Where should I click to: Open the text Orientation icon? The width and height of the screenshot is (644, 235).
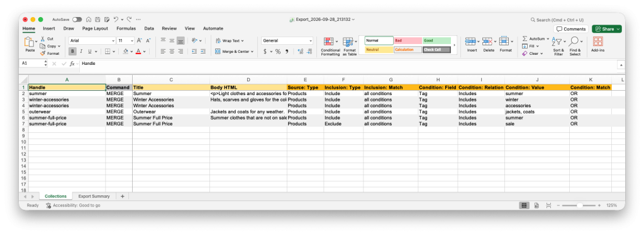(x=194, y=41)
